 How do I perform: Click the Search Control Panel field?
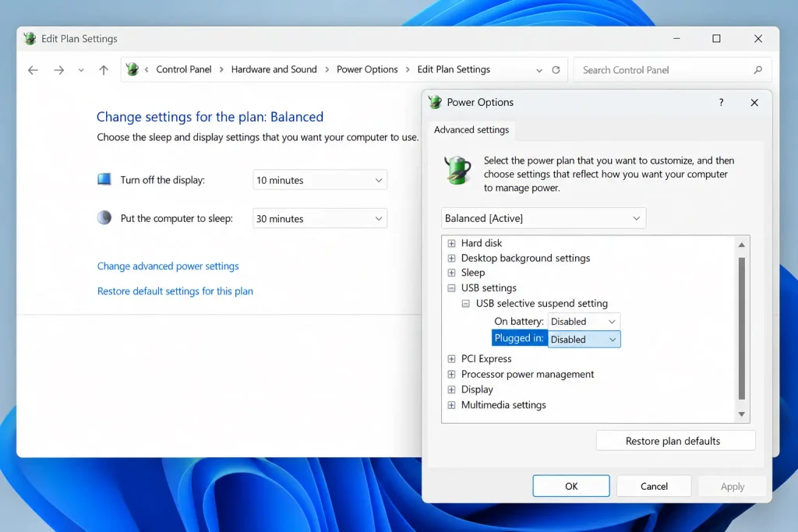pyautogui.click(x=673, y=70)
